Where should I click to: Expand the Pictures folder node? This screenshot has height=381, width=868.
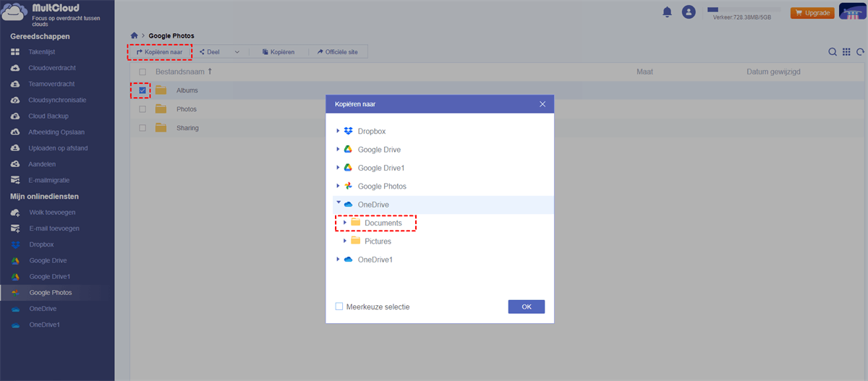pyautogui.click(x=345, y=241)
